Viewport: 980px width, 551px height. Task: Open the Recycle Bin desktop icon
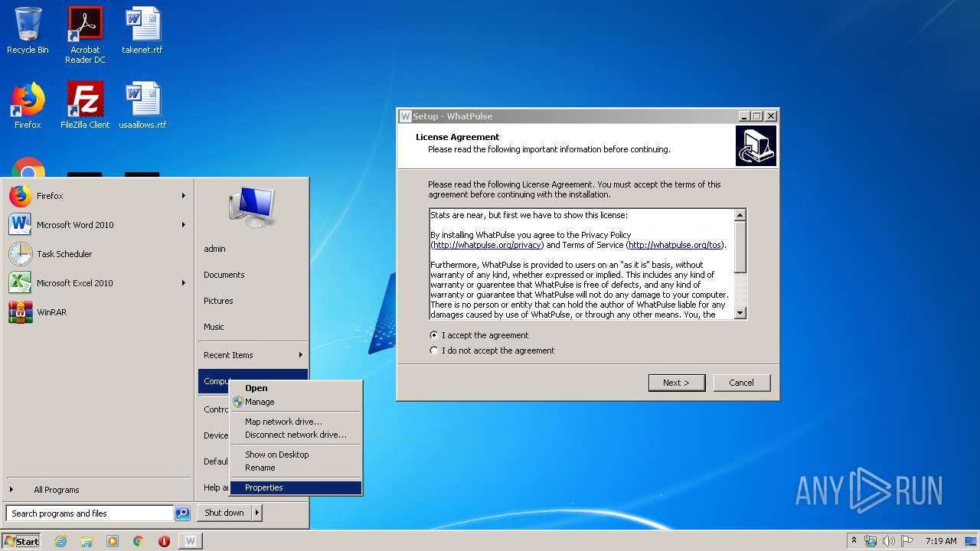click(x=28, y=31)
